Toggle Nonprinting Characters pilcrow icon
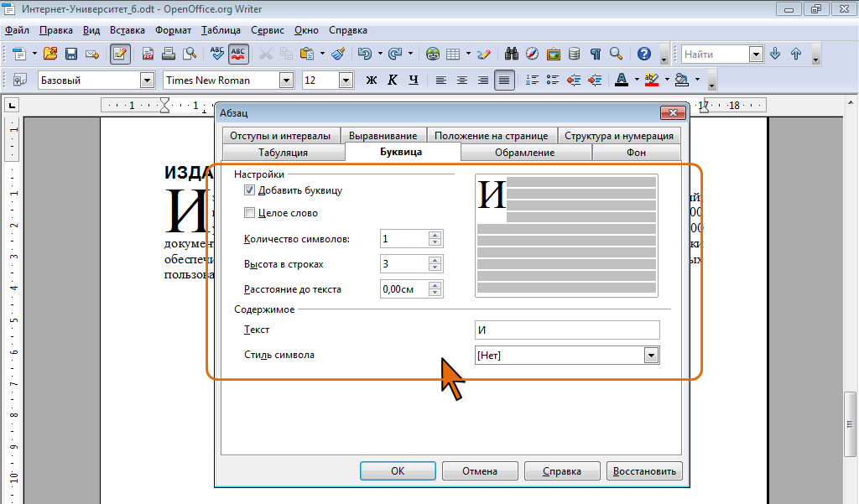859x504 pixels. 596,54
